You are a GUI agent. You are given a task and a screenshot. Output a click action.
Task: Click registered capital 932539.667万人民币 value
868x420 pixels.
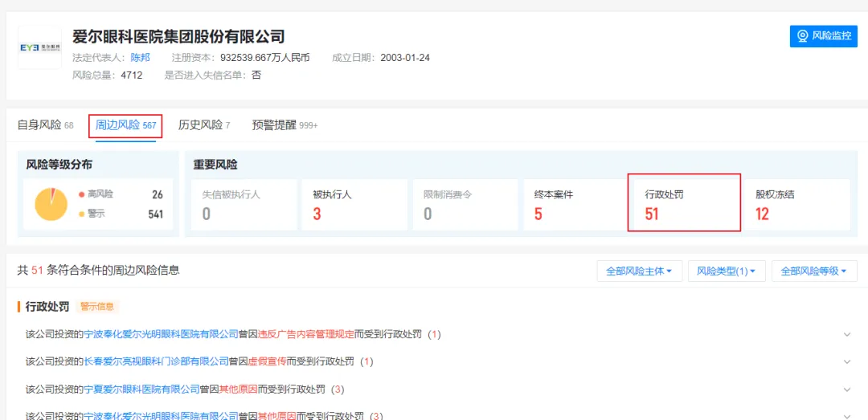pyautogui.click(x=264, y=58)
